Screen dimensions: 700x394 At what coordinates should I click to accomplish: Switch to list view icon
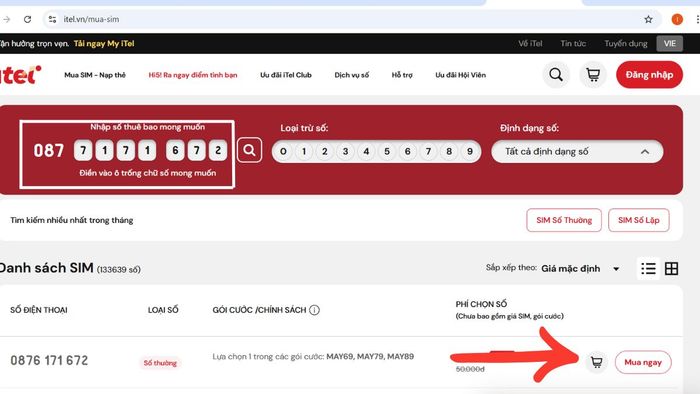648,269
